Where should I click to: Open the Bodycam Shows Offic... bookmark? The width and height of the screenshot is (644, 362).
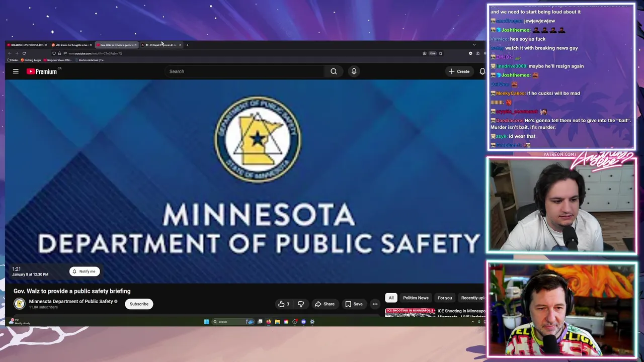57,60
